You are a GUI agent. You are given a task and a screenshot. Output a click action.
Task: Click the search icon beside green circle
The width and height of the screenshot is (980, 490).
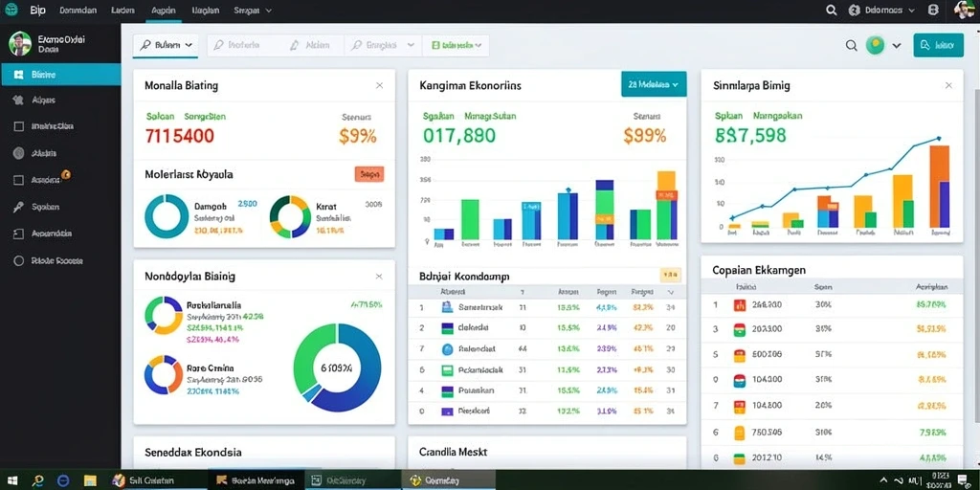click(x=851, y=45)
